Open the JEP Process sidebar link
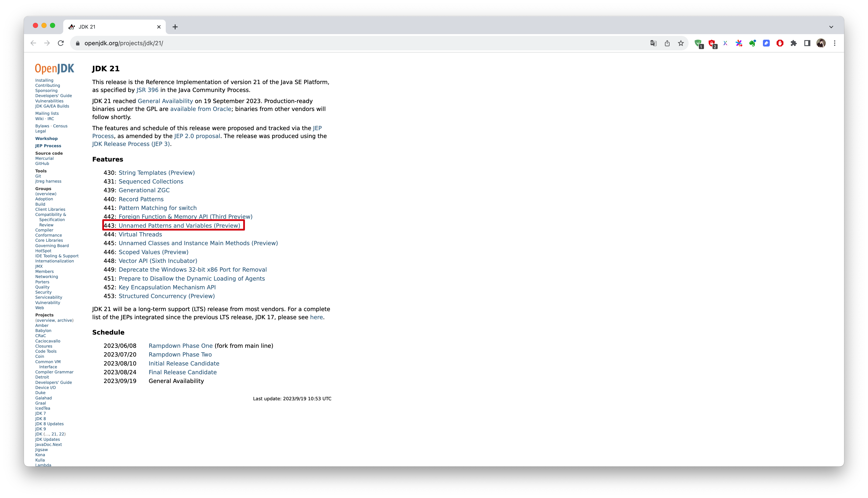The height and width of the screenshot is (498, 868). click(x=48, y=145)
